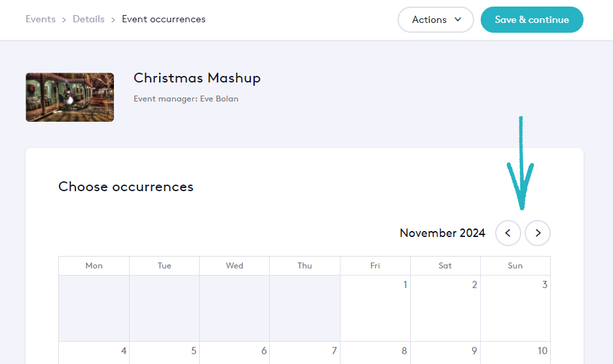Screen dimensions: 613x364
Task: Select November 4 on calendar
Action: (94, 352)
